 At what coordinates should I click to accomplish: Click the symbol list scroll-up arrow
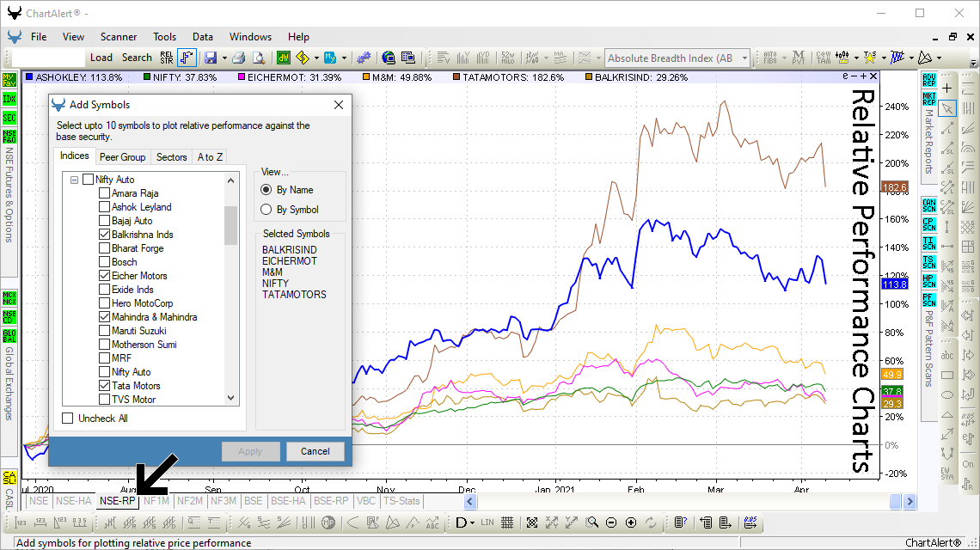(230, 180)
